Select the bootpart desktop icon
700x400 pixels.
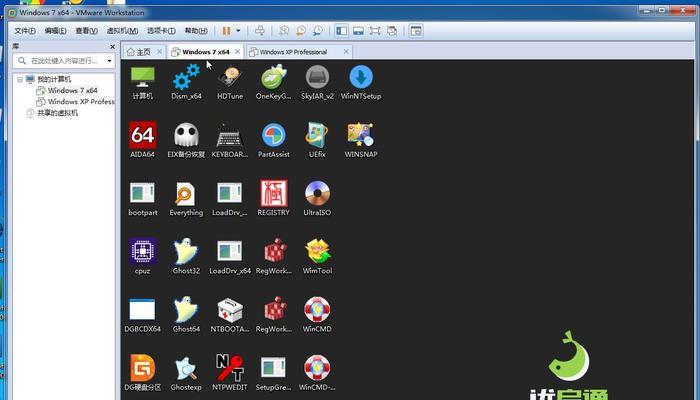pos(142,199)
